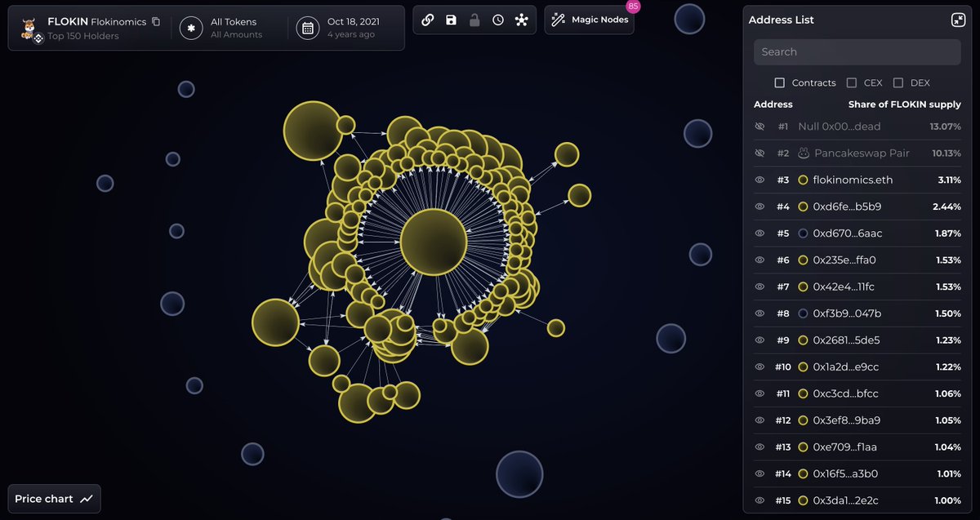The height and width of the screenshot is (520, 980).
Task: Select address 0x3da1...2e2c
Action: 845,500
